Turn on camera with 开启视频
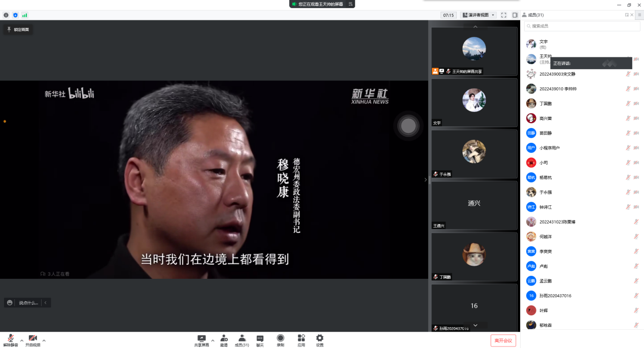The width and height of the screenshot is (644, 348). coord(32,340)
